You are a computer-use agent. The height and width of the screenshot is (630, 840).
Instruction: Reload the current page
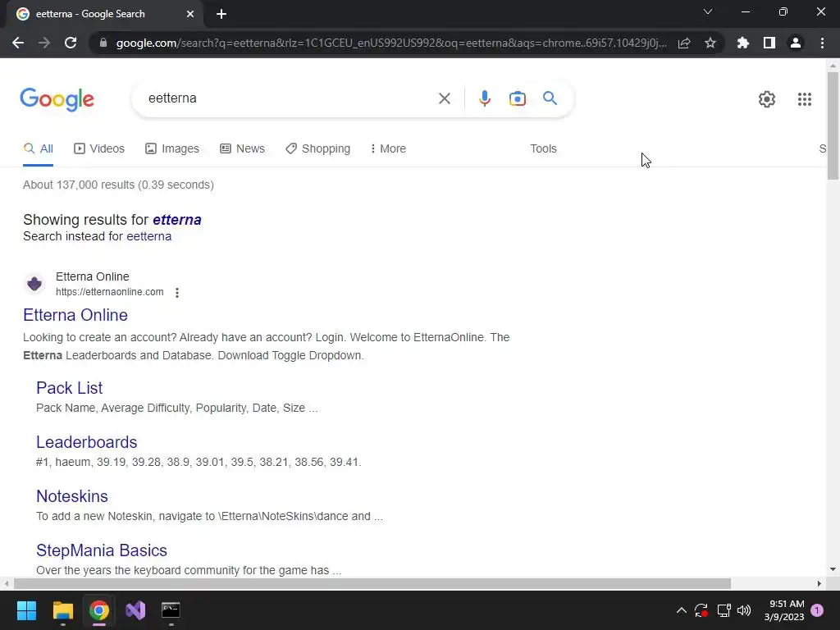(71, 43)
